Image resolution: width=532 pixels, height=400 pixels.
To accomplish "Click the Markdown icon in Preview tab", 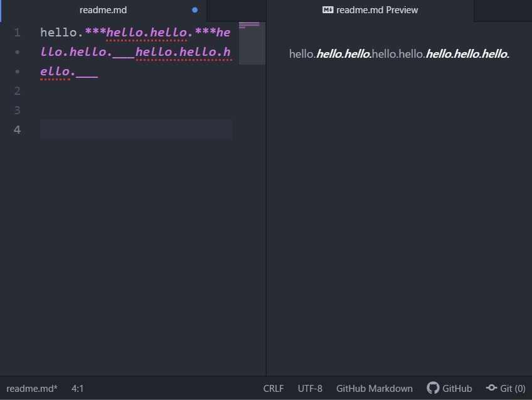I will click(x=327, y=10).
